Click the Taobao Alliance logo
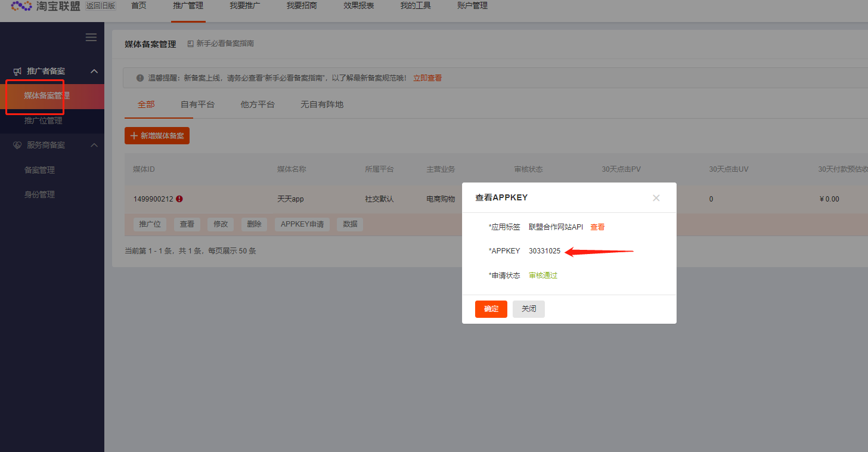The image size is (868, 452). point(45,6)
